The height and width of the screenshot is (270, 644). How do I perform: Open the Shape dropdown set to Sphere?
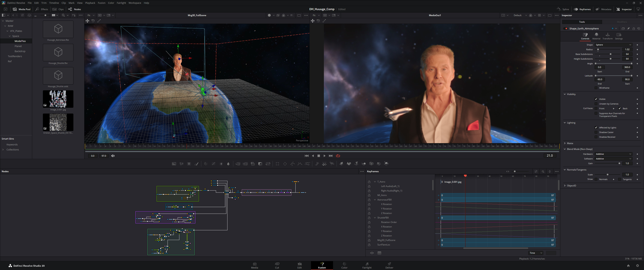613,45
